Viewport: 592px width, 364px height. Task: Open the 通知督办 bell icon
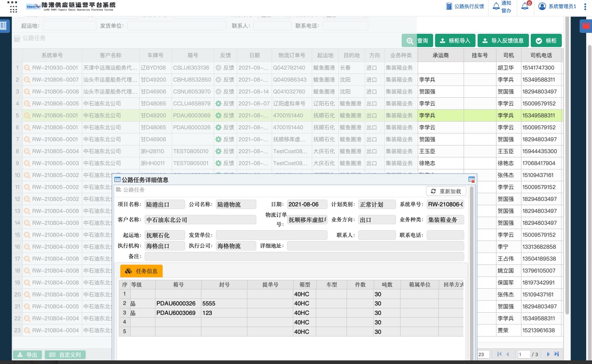click(496, 6)
